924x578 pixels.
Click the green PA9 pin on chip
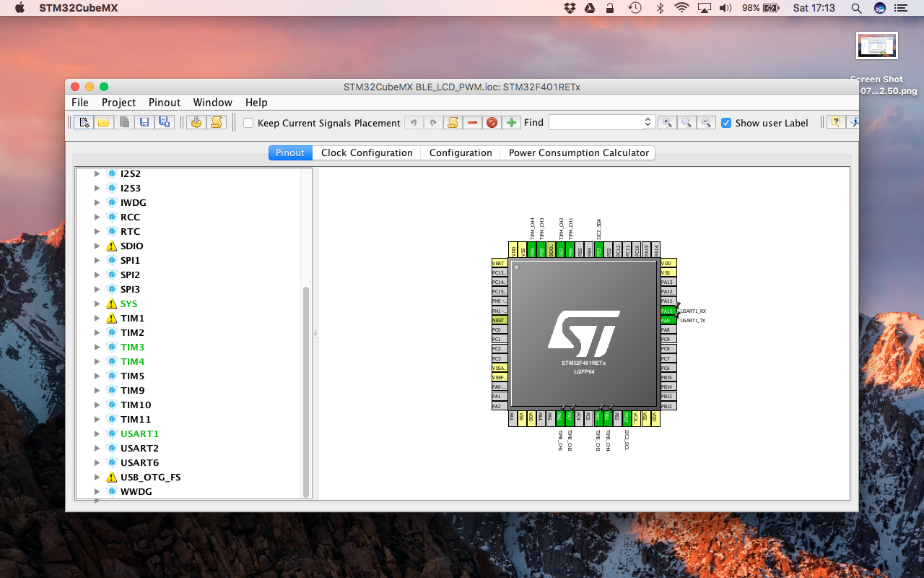coord(669,320)
